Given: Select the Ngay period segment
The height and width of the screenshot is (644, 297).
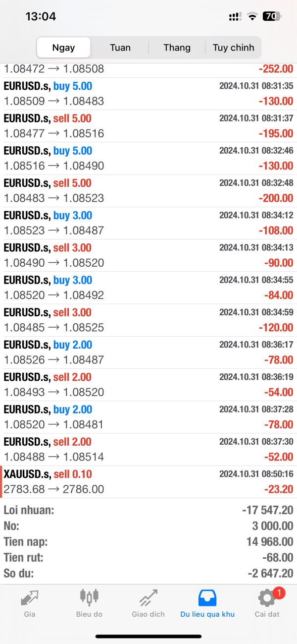Looking at the screenshot, I should click(63, 48).
